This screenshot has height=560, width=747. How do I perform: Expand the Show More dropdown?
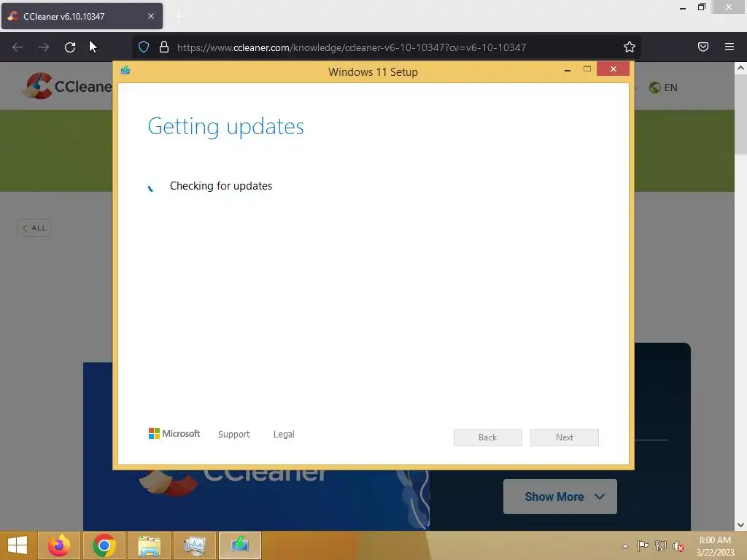(x=560, y=497)
